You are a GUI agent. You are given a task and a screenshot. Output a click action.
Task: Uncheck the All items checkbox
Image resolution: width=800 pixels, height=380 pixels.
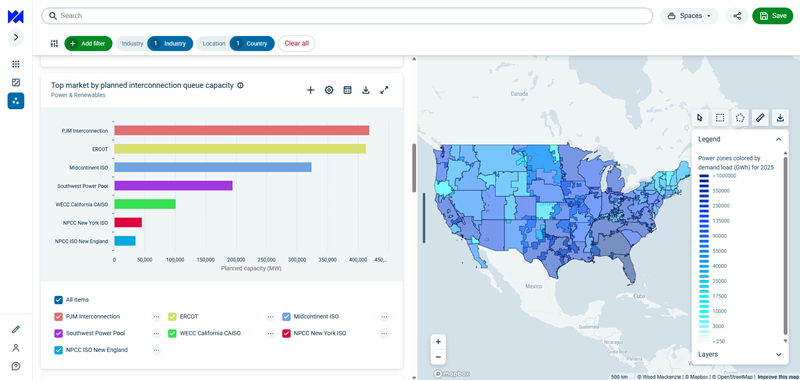point(58,300)
